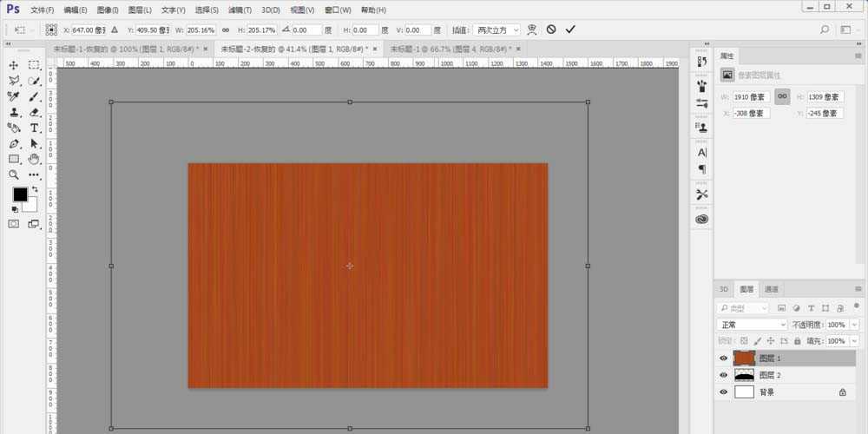Hide 图层 1 using its eye icon
The width and height of the screenshot is (868, 434).
point(723,358)
